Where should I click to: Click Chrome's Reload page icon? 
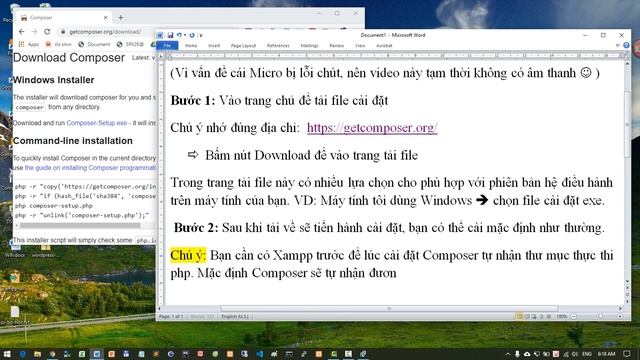(x=47, y=31)
